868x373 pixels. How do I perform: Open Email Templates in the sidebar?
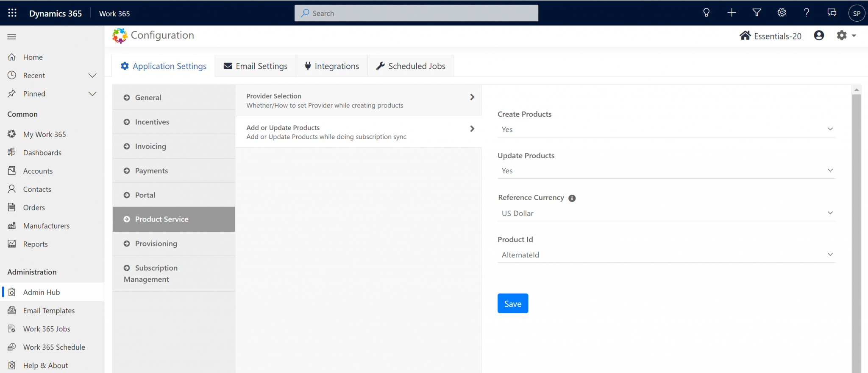[x=52, y=311]
